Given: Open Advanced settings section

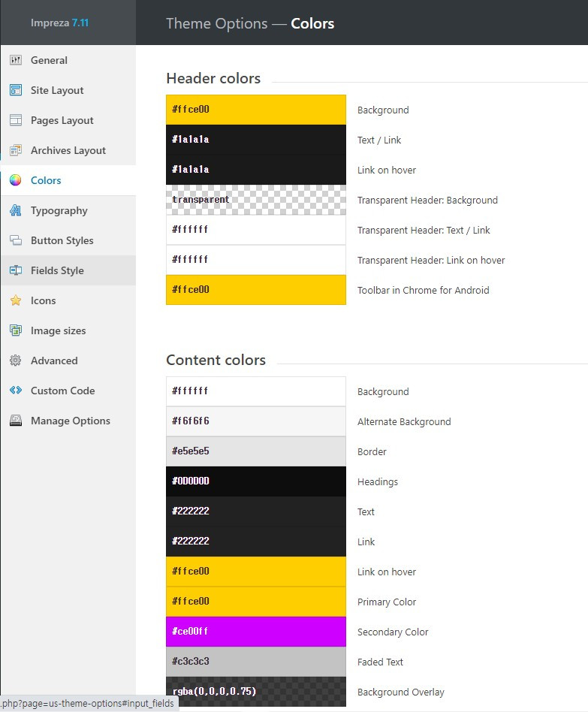Looking at the screenshot, I should [68, 360].
